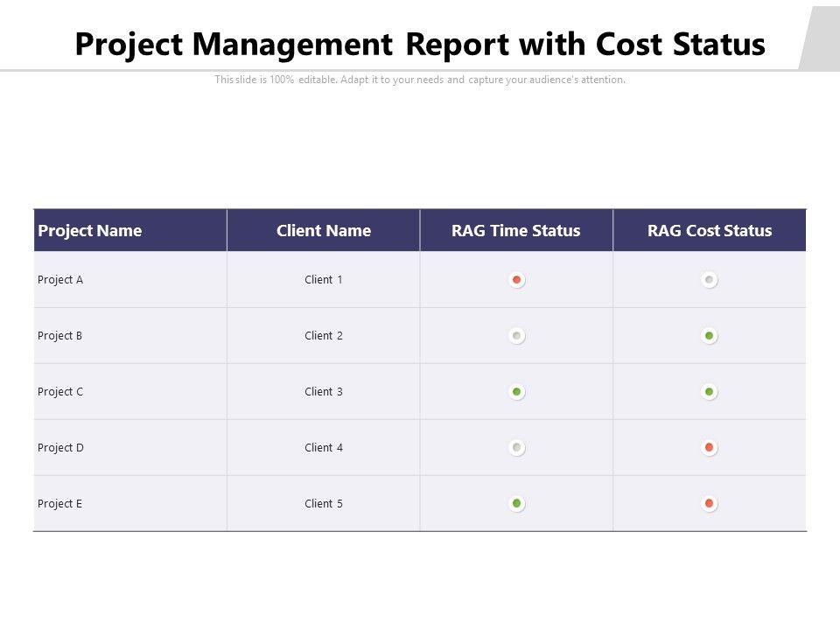The image size is (840, 630).
Task: Click the editable slide subtitle text
Action: (x=420, y=80)
